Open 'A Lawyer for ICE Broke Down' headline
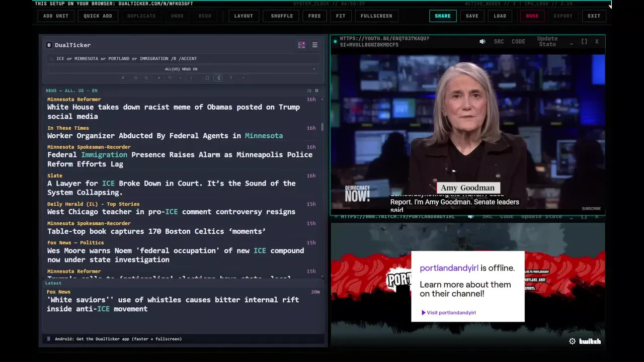The image size is (644, 362). point(172,188)
